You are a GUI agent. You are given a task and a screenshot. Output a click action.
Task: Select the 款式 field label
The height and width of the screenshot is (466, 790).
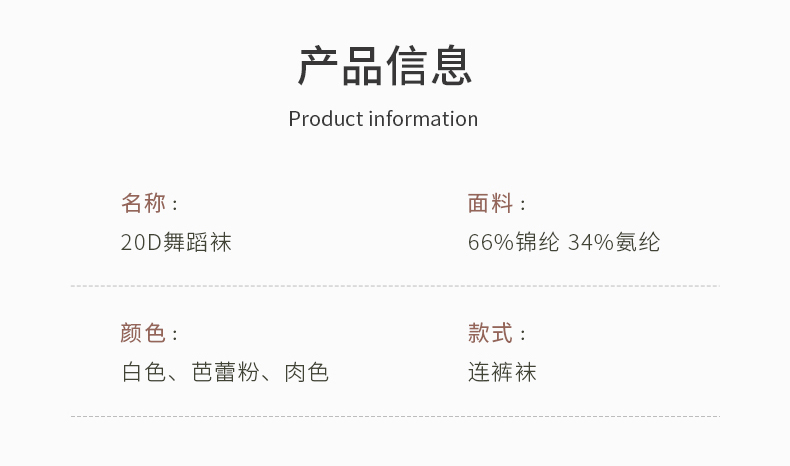tap(490, 333)
